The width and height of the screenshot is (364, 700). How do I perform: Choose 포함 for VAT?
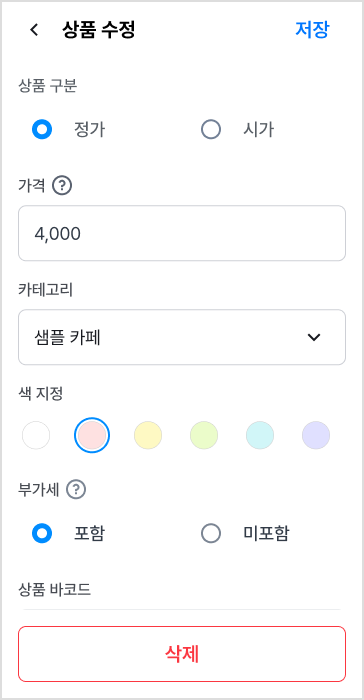coord(42,533)
